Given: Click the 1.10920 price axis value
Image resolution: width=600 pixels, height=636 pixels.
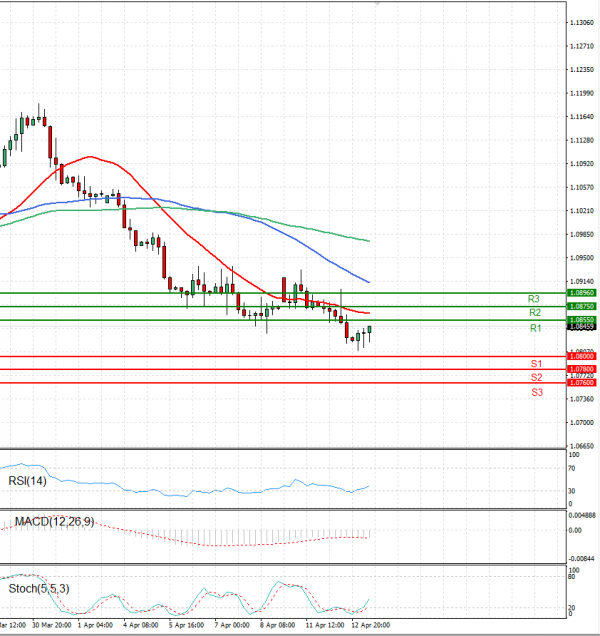Looking at the screenshot, I should pos(582,164).
